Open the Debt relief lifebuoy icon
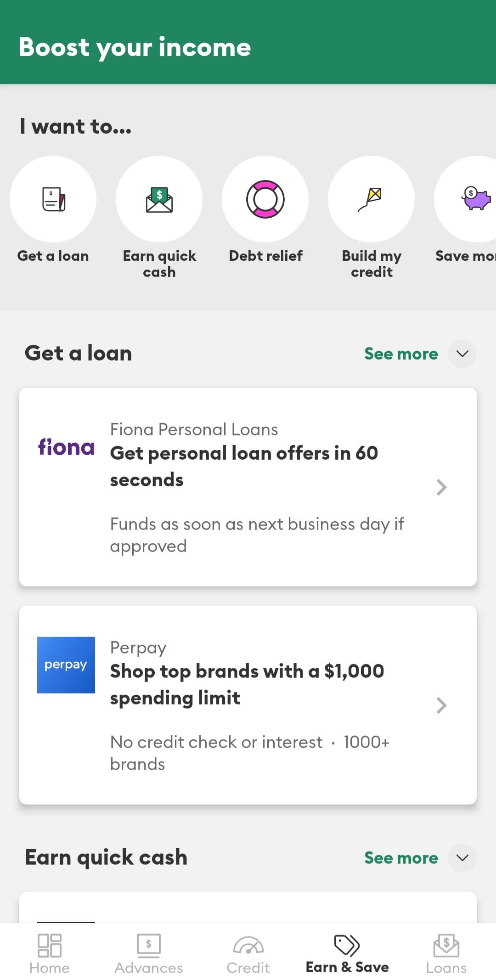 click(265, 199)
